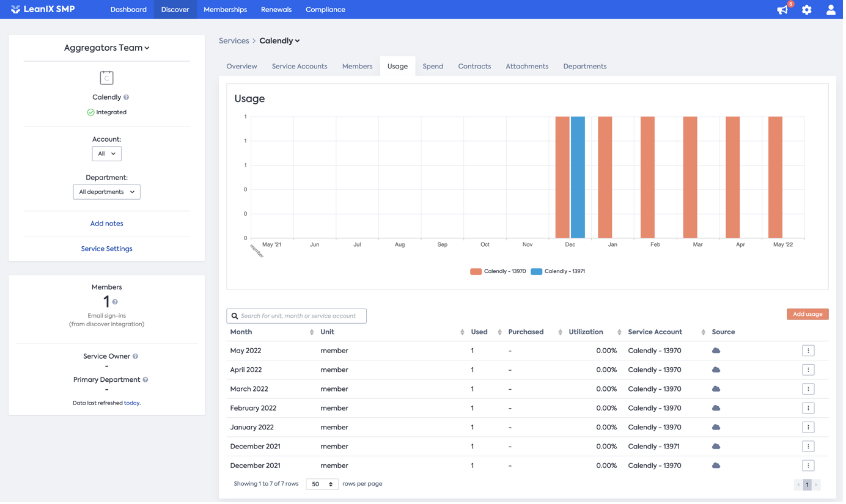Click the 'today' data refreshed link
The image size is (846, 504).
(133, 404)
